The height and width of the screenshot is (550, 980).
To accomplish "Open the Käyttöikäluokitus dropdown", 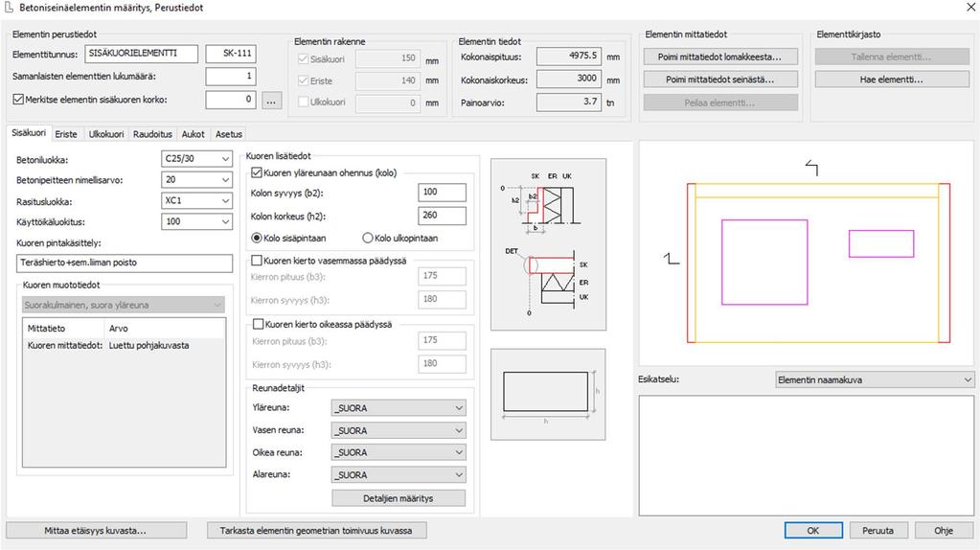I will 196,222.
